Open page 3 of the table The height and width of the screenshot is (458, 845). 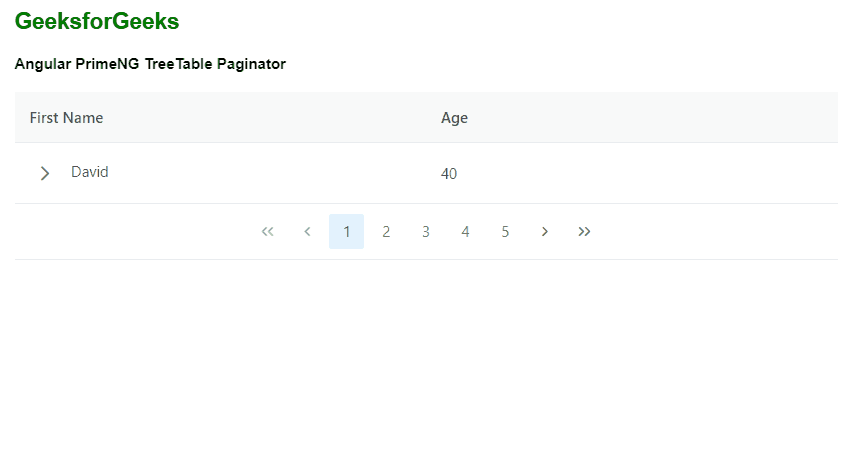pos(426,232)
